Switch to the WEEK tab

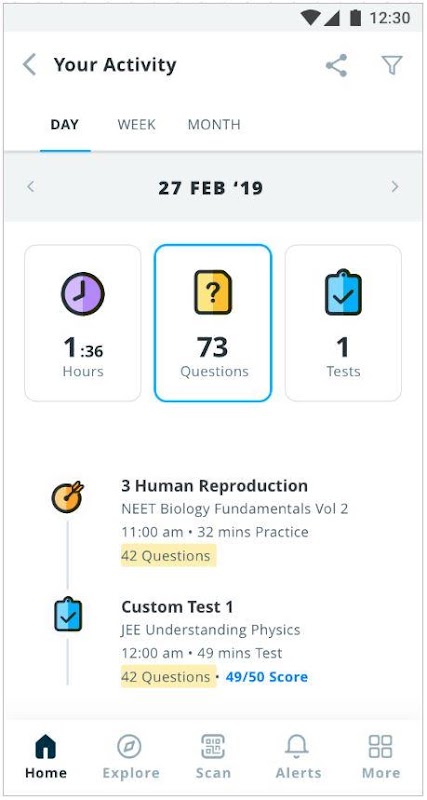(136, 124)
